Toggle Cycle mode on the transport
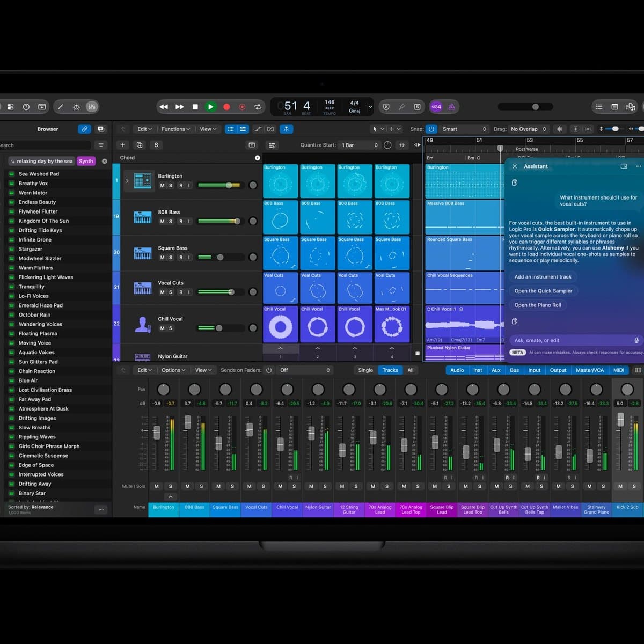 click(258, 107)
